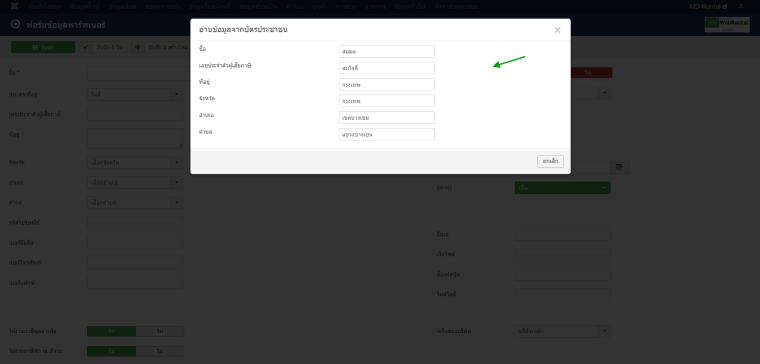Select ไม่ in the first bottom toggle row
760x364 pixels.
[x=159, y=332]
